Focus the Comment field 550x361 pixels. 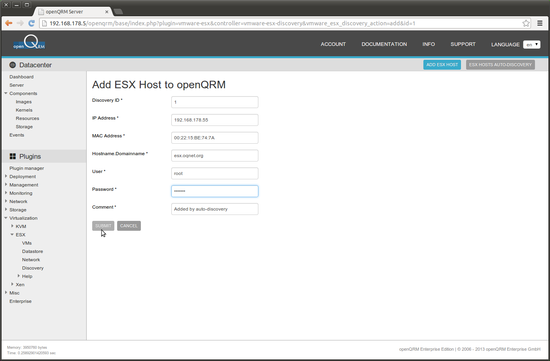coord(215,209)
